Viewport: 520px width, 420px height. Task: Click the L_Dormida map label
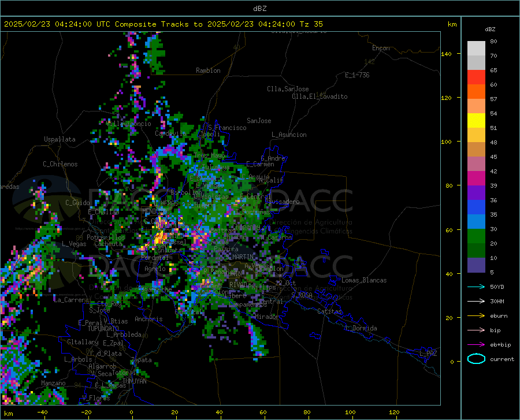(361, 328)
